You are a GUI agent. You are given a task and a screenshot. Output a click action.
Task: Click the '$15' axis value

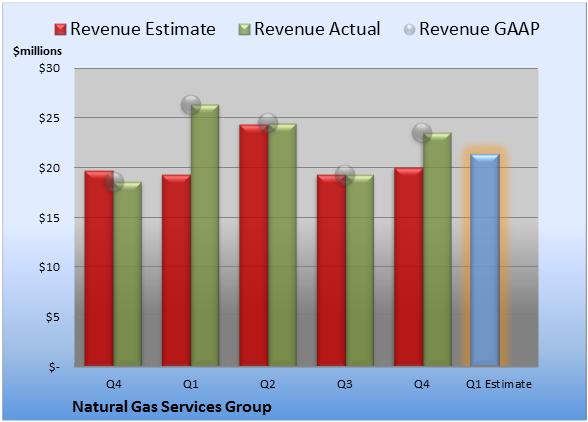pyautogui.click(x=50, y=218)
